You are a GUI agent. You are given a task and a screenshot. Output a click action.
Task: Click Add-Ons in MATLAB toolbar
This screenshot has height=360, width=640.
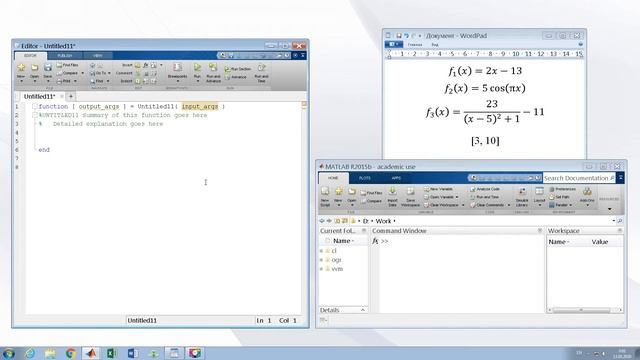[x=587, y=195]
